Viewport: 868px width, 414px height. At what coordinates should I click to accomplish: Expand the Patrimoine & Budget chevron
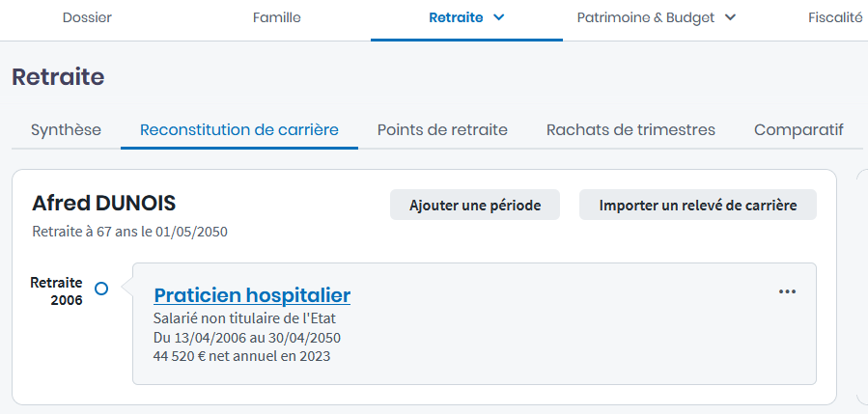tap(730, 16)
